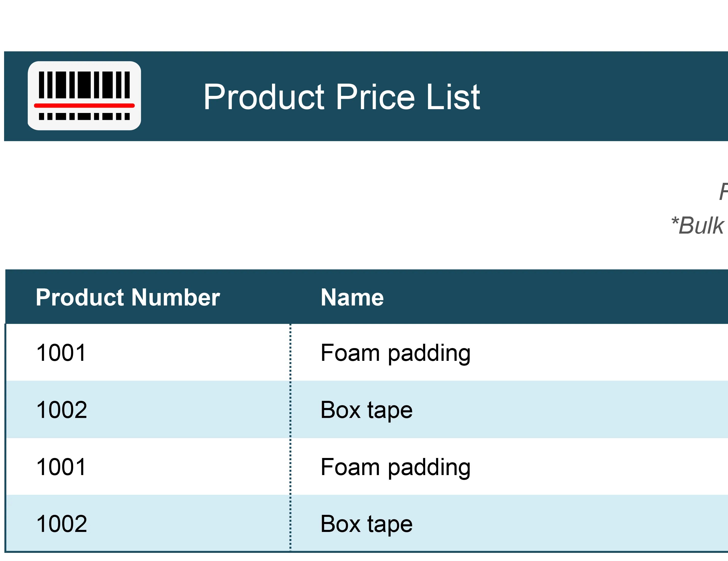Click the partially visible italic F text
The image size is (728, 561).
click(723, 192)
